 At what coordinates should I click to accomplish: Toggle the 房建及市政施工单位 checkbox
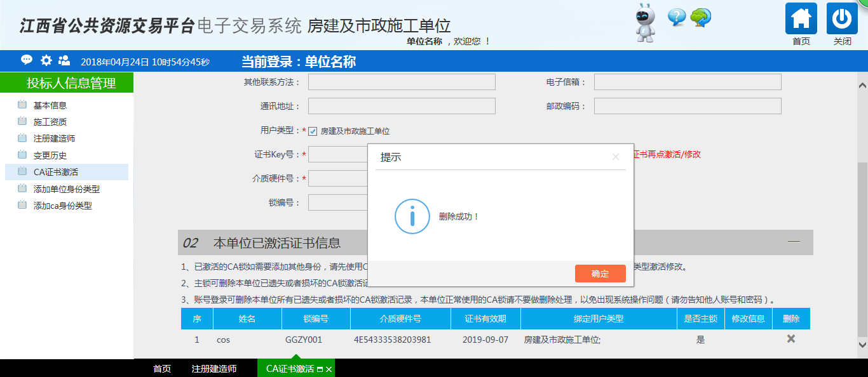click(313, 131)
